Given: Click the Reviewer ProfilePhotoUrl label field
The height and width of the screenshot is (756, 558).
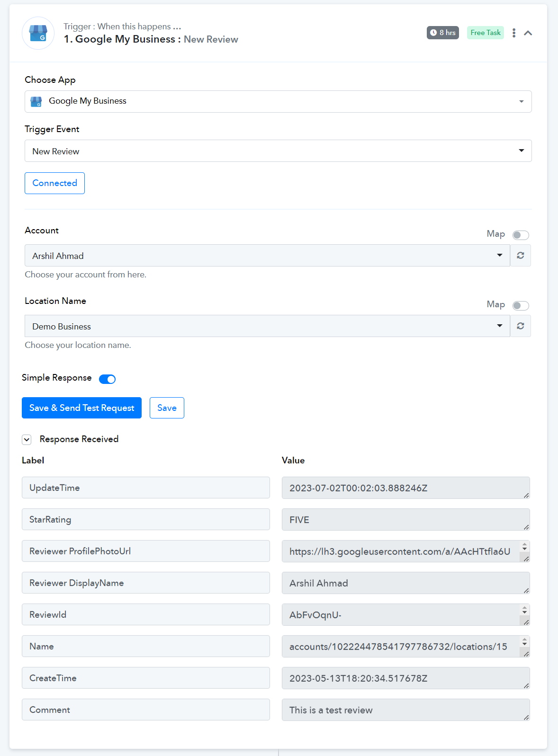Looking at the screenshot, I should 146,551.
